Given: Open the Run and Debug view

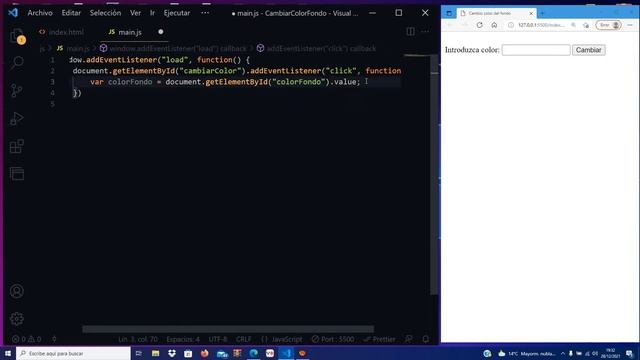Looking at the screenshot, I should point(17,118).
